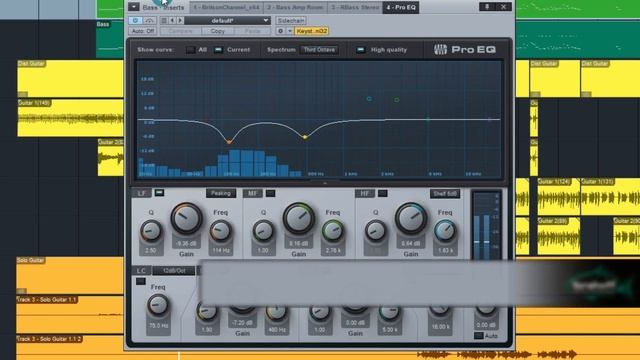
Task: Expand the small arrow next to gear icon
Action: pos(290,31)
